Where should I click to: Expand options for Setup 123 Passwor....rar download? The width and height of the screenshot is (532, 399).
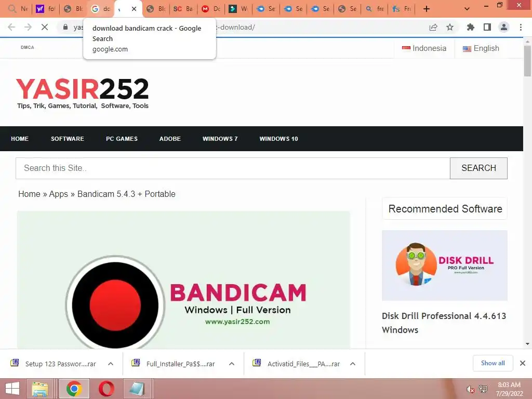(x=111, y=364)
